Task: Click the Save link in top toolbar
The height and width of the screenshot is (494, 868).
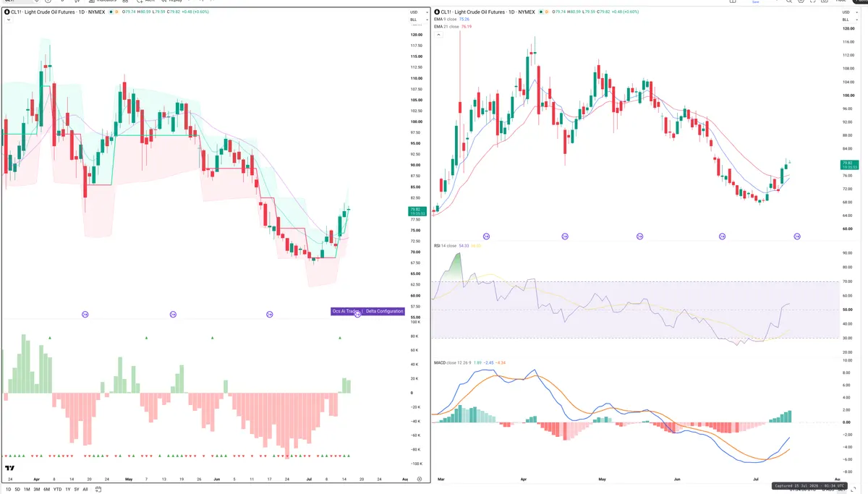Action: click(755, 2)
